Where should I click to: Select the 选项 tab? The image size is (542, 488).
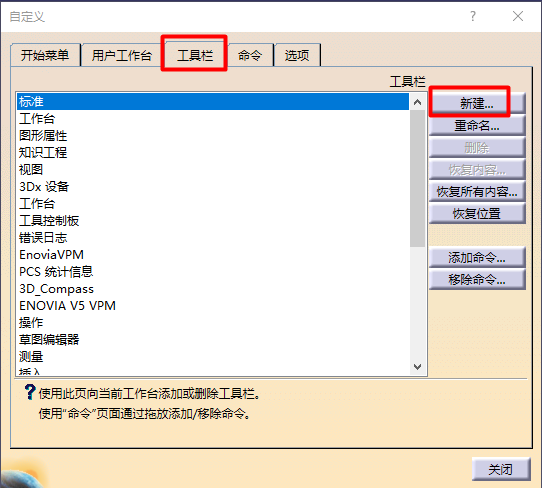pyautogui.click(x=297, y=55)
